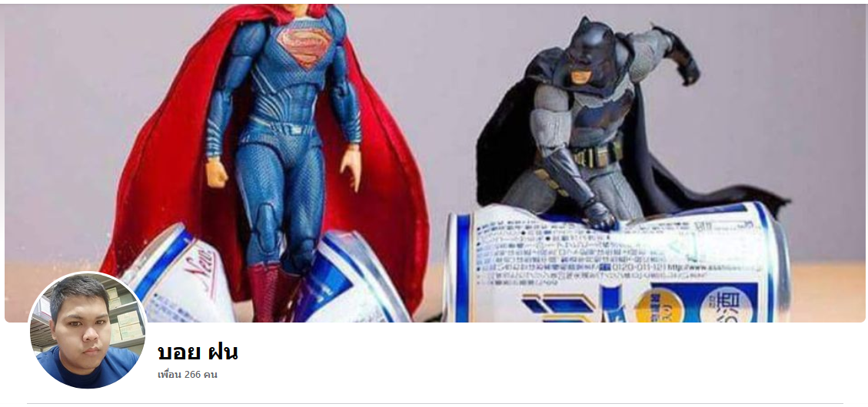The image size is (868, 407).
Task: Click the number 266 in friends count
Action: click(x=192, y=375)
